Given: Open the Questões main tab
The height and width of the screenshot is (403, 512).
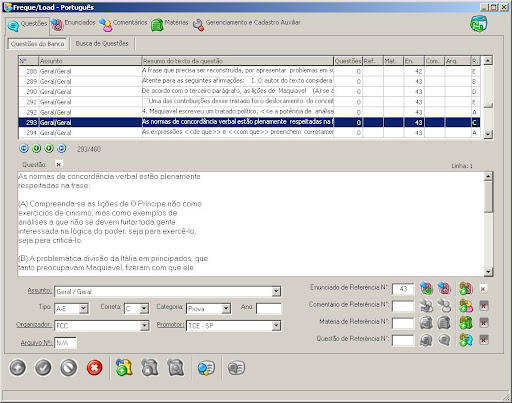Looking at the screenshot, I should point(27,25).
